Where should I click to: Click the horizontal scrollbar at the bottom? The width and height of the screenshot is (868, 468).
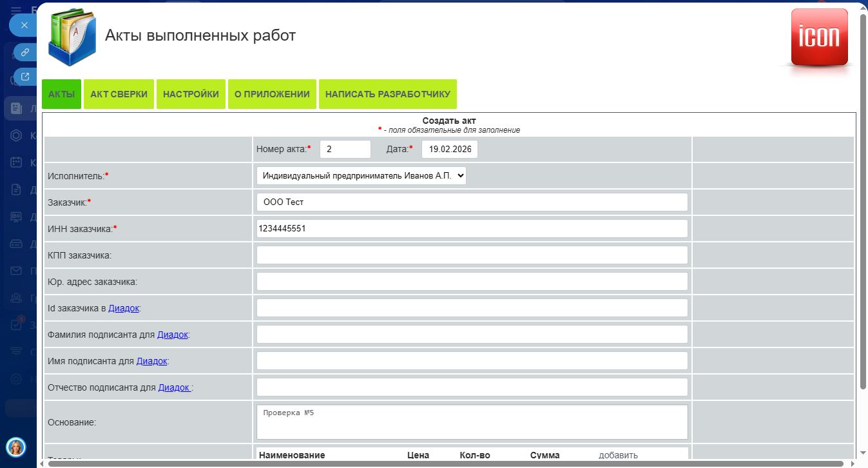tap(446, 463)
